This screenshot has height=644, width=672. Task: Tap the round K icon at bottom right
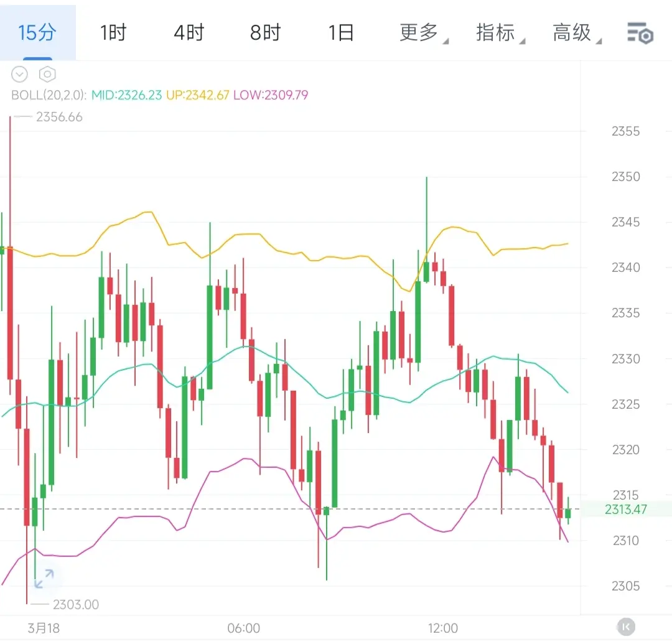(x=625, y=626)
